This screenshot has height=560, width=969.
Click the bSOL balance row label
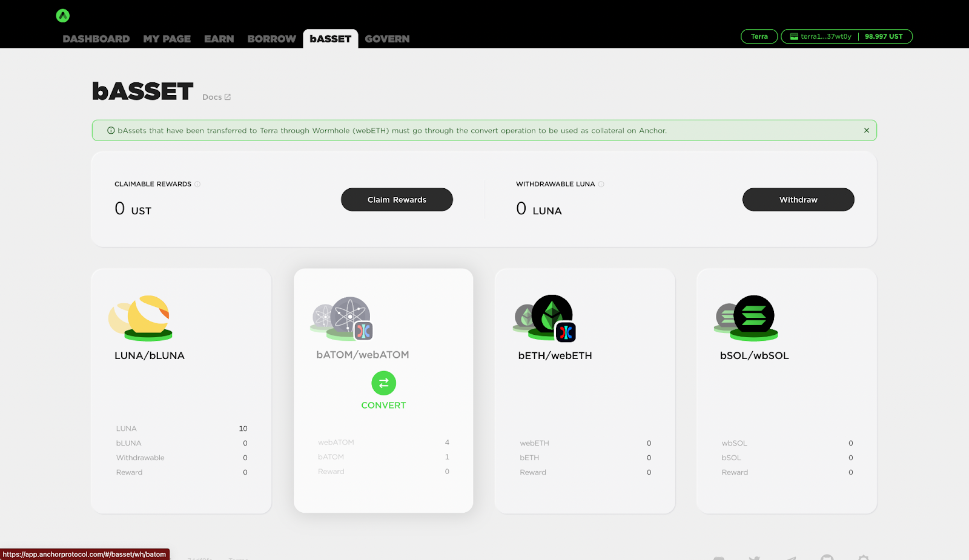coord(731,458)
